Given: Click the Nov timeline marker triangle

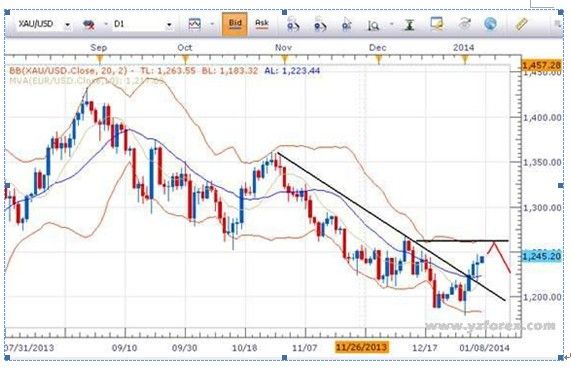Looking at the screenshot, I should [x=285, y=59].
